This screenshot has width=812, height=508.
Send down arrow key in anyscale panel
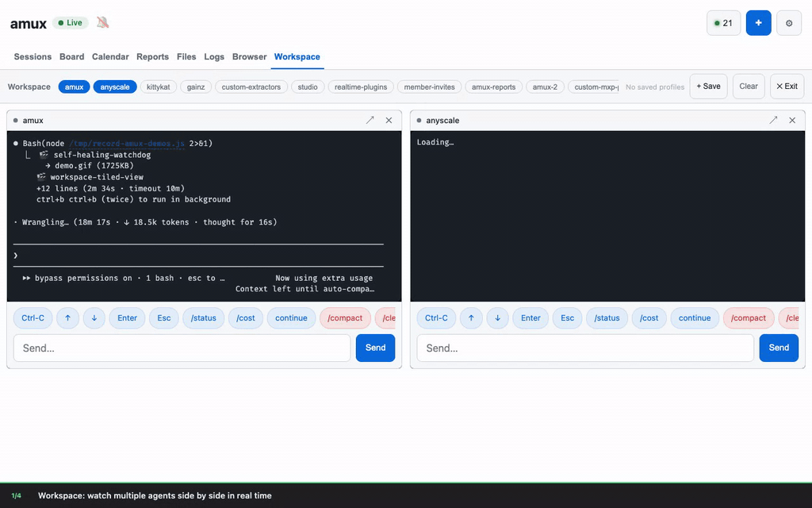point(498,317)
